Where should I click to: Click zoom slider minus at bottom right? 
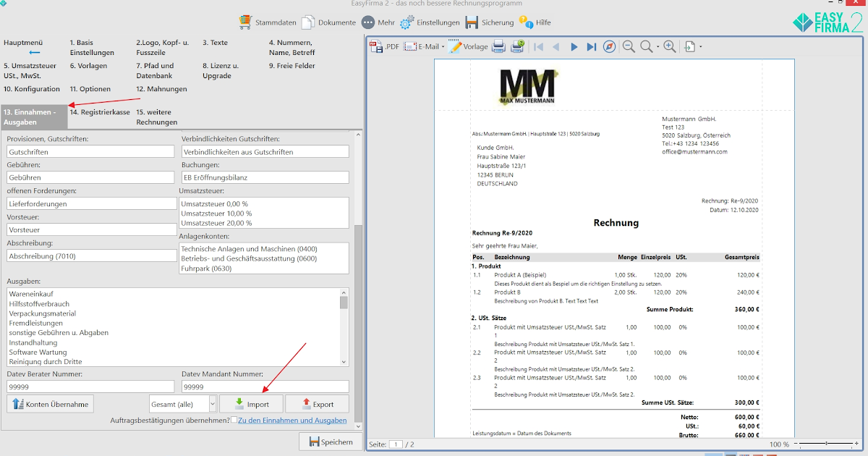pos(796,444)
